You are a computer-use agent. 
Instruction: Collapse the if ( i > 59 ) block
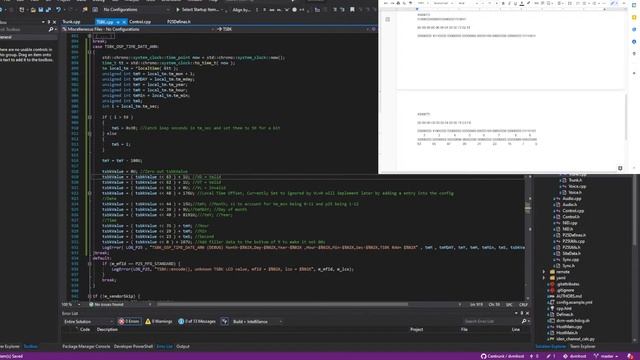89,117
